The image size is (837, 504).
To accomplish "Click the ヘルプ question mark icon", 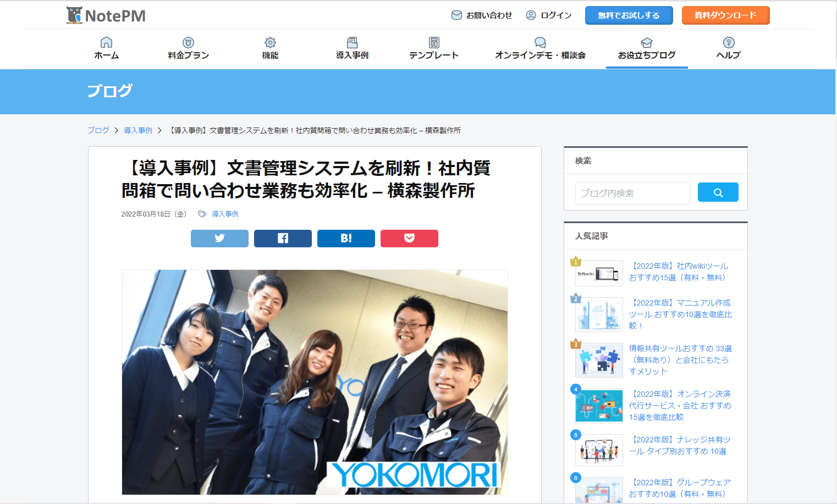I will tap(729, 42).
